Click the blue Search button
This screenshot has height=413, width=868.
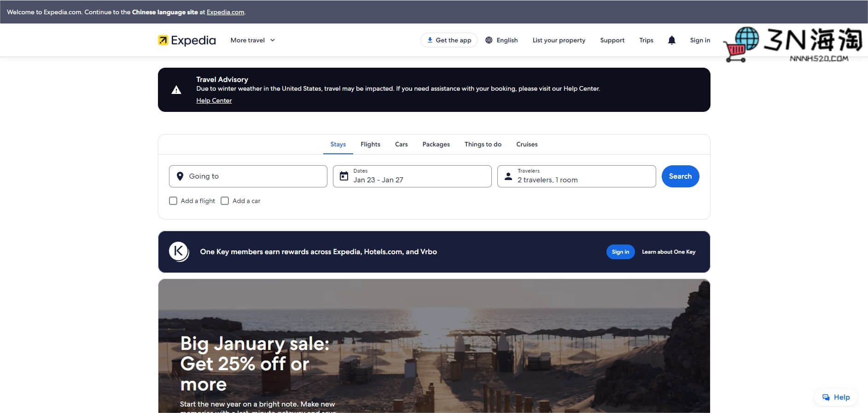680,176
